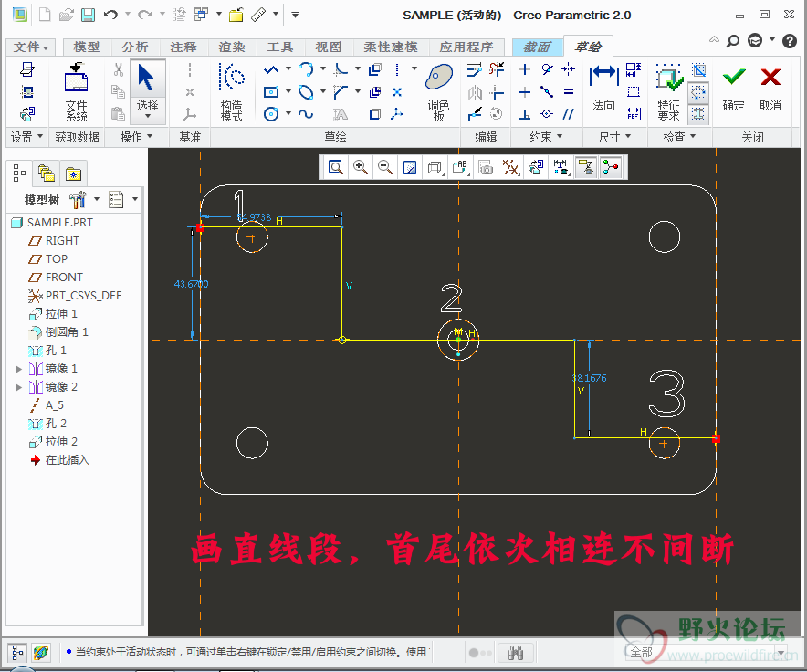The width and height of the screenshot is (807, 672).
Task: Open the Search command icon
Action: click(733, 41)
